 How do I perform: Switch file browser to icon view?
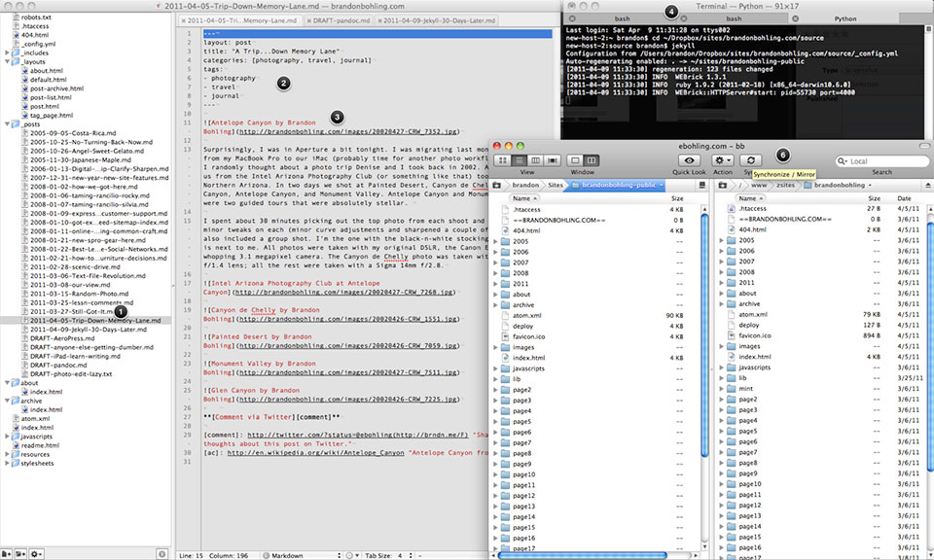pos(505,159)
